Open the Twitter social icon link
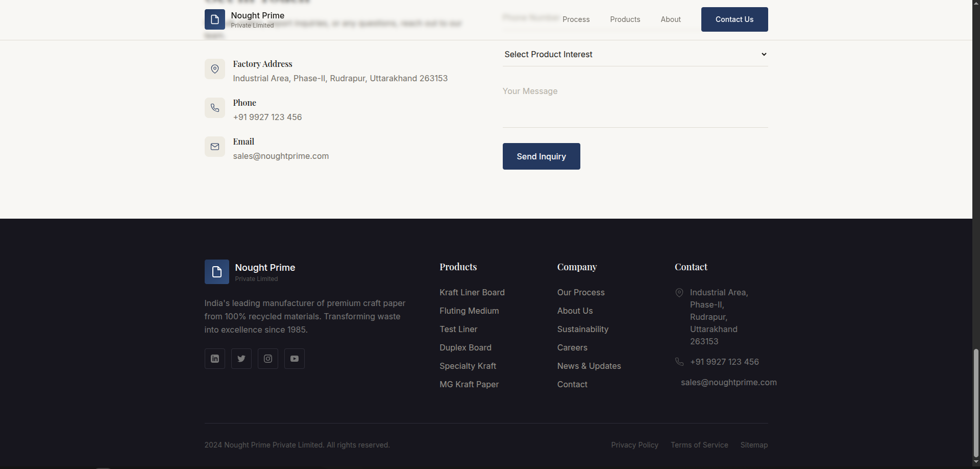Image resolution: width=980 pixels, height=469 pixels. pos(241,359)
